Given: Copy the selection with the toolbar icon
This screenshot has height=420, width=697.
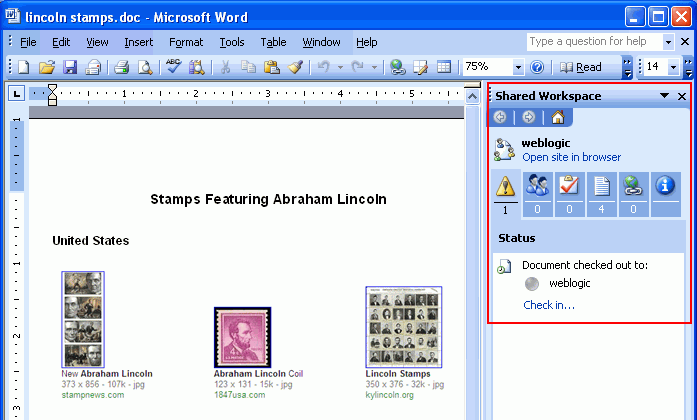Looking at the screenshot, I should click(x=248, y=68).
